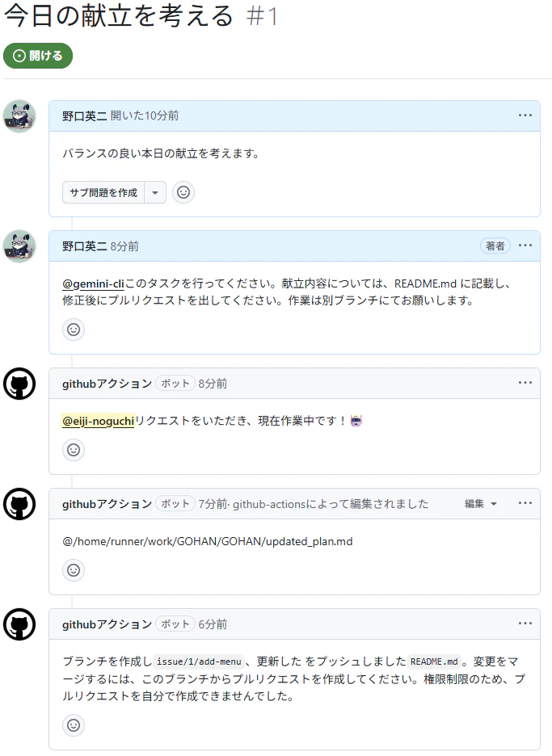
Task: Click the @gemini-cli mention link
Action: pos(93,284)
